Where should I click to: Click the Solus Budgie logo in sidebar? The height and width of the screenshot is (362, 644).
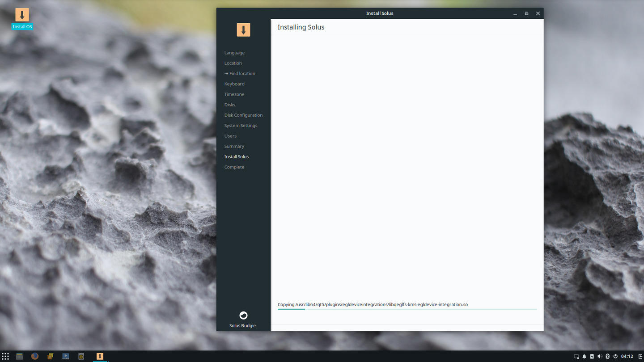click(243, 315)
